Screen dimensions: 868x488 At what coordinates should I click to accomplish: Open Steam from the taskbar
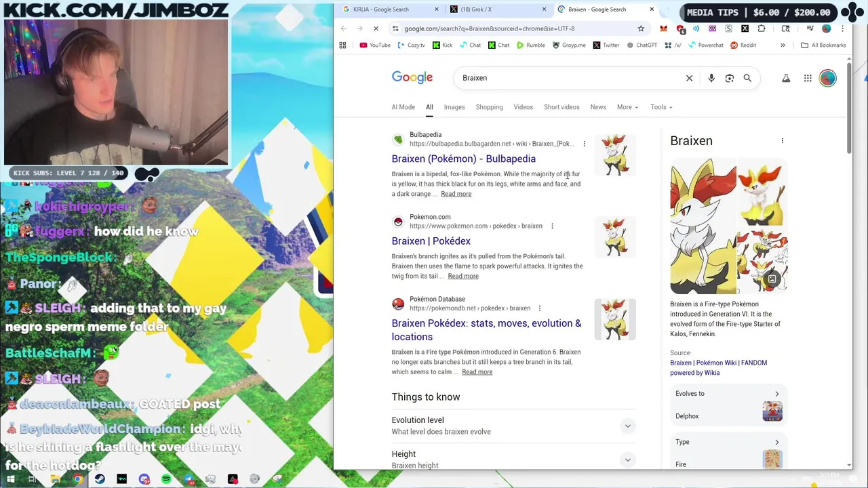(100, 479)
